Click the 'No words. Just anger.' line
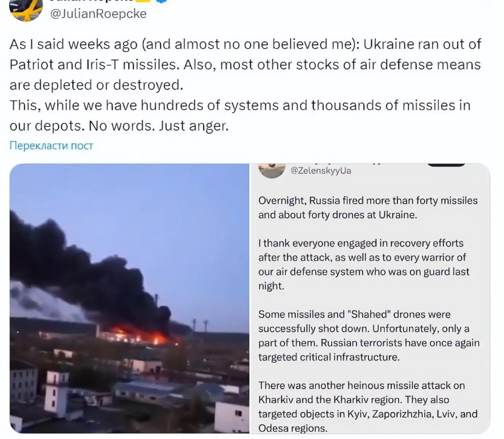The image size is (504, 439). point(158,126)
